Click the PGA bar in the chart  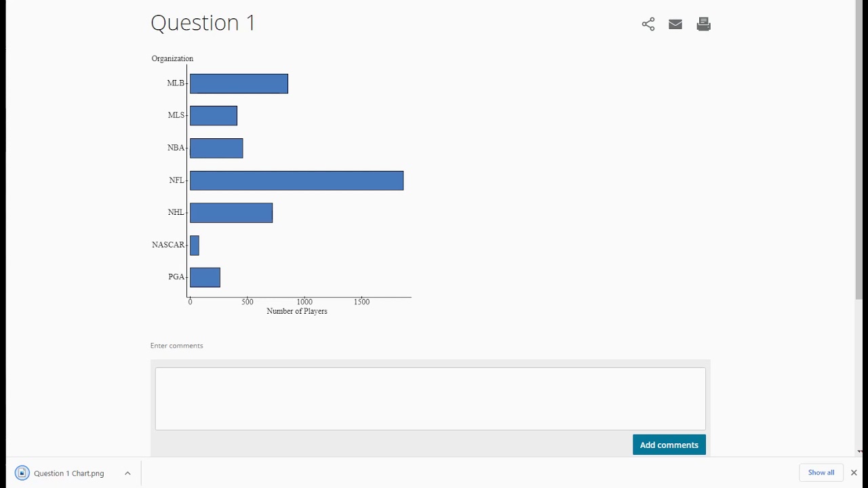(205, 277)
